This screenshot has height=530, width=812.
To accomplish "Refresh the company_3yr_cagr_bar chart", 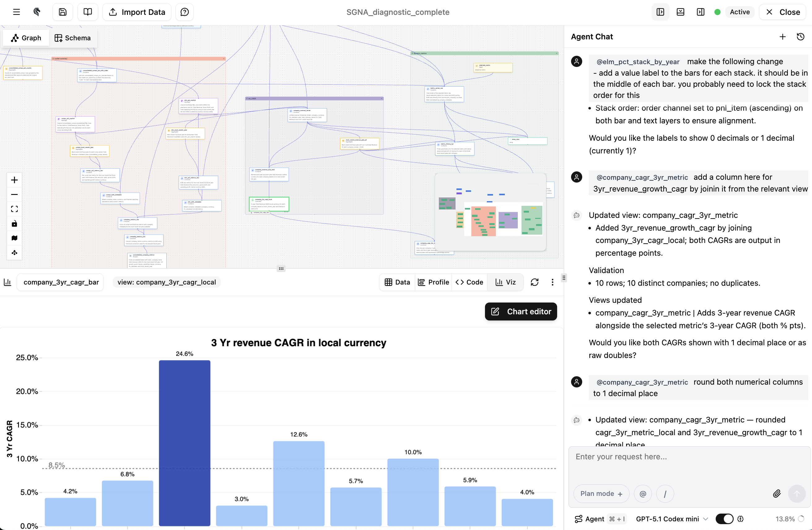I will coord(535,282).
